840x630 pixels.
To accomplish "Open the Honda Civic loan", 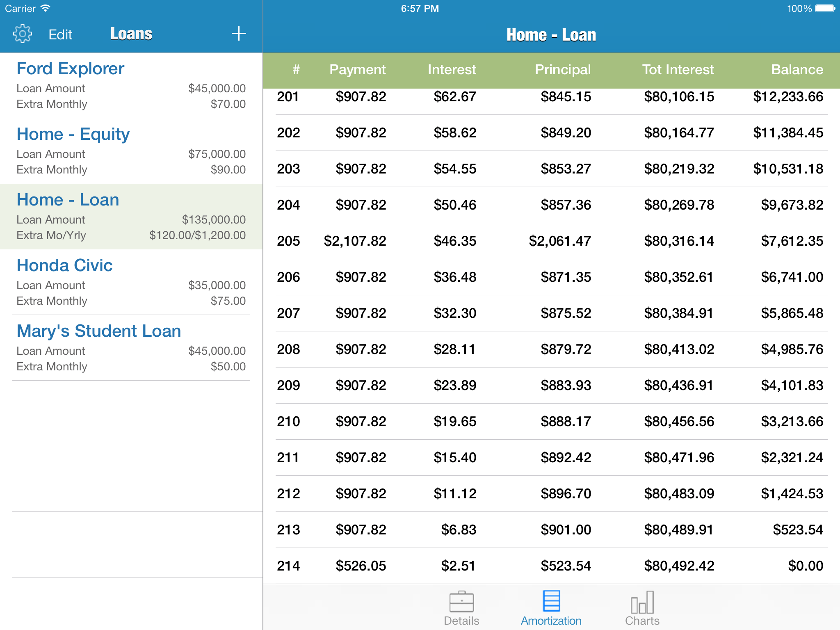I will 131,282.
